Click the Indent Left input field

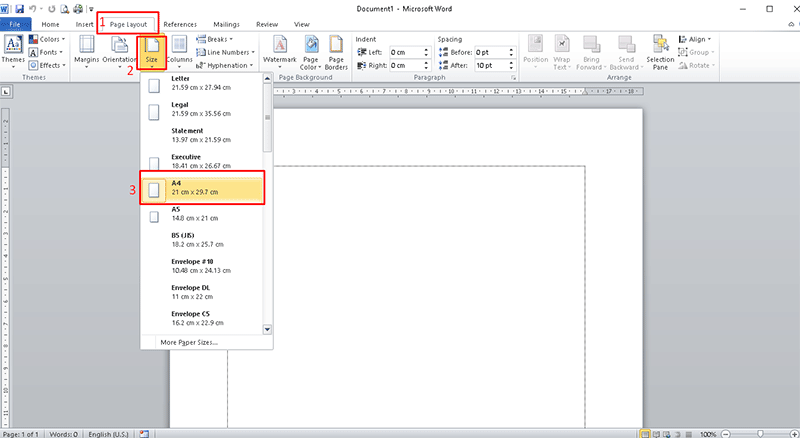tap(406, 52)
